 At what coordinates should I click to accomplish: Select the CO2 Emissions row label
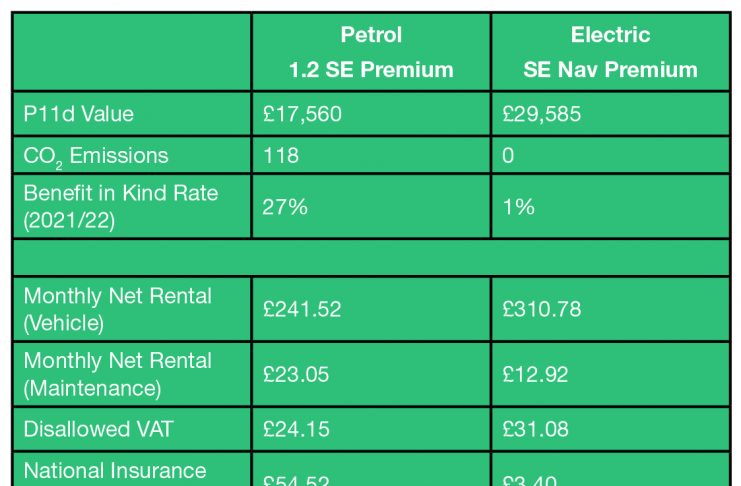click(x=96, y=156)
